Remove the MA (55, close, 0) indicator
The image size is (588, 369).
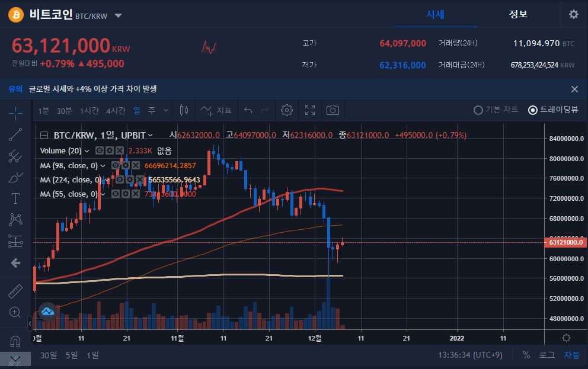pyautogui.click(x=136, y=194)
